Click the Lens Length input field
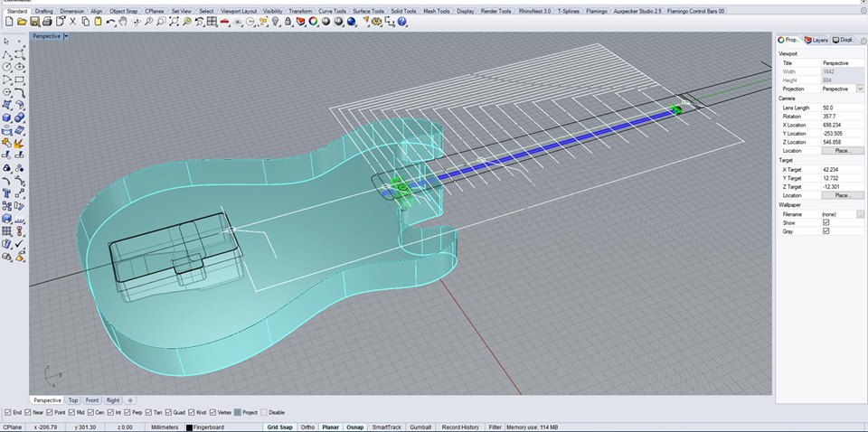 (837, 108)
